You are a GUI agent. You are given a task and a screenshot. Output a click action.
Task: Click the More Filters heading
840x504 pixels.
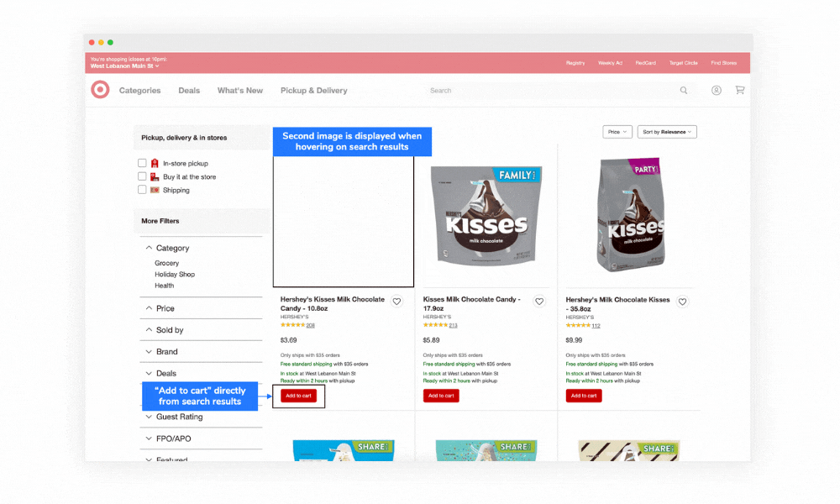click(x=160, y=221)
